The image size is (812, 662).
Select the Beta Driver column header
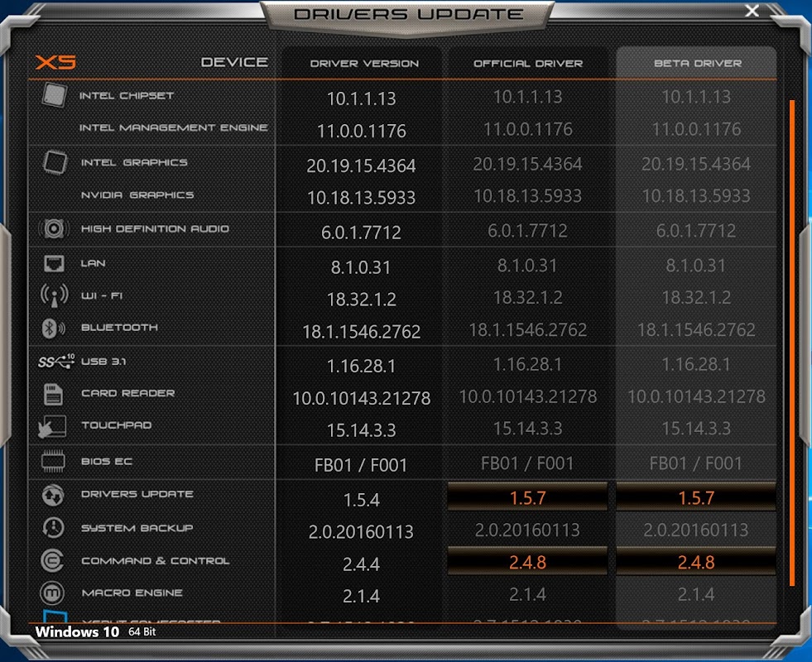coord(698,63)
